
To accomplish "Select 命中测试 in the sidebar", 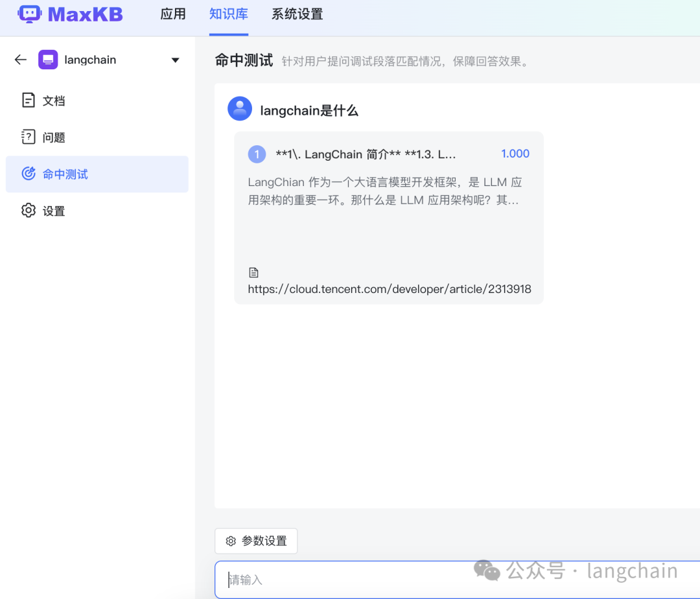I will 97,174.
